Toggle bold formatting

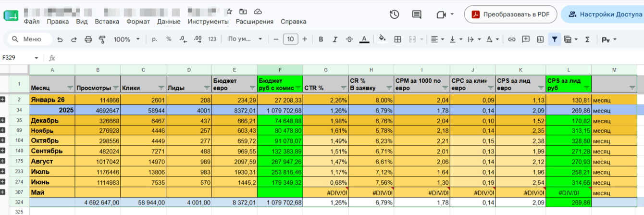tap(321, 39)
